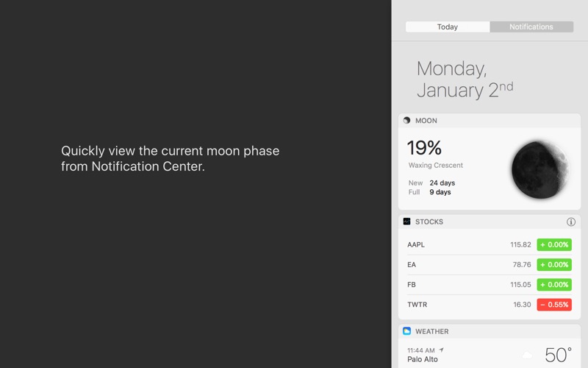588x368 pixels.
Task: Open Palo Alto weather entry
Action: click(423, 359)
